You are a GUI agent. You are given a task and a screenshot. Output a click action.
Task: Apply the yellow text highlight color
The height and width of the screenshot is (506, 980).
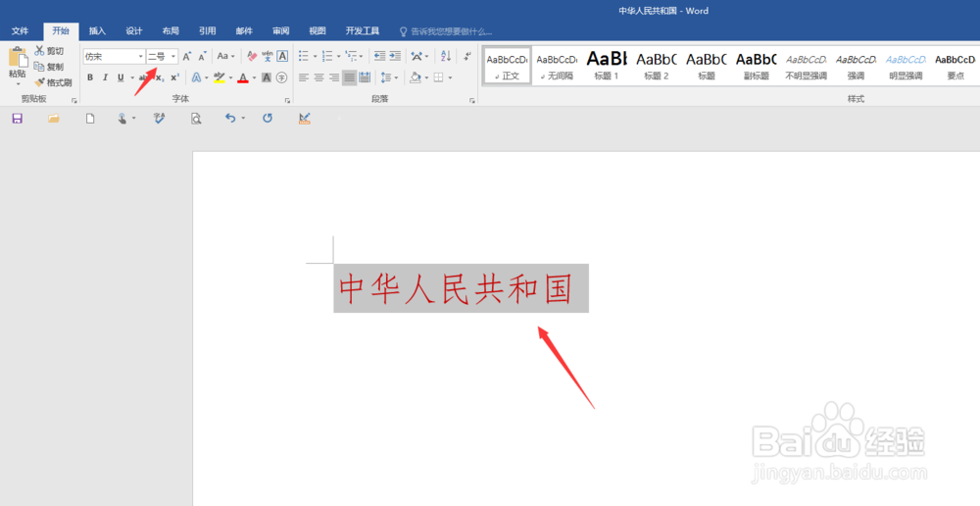pos(219,77)
